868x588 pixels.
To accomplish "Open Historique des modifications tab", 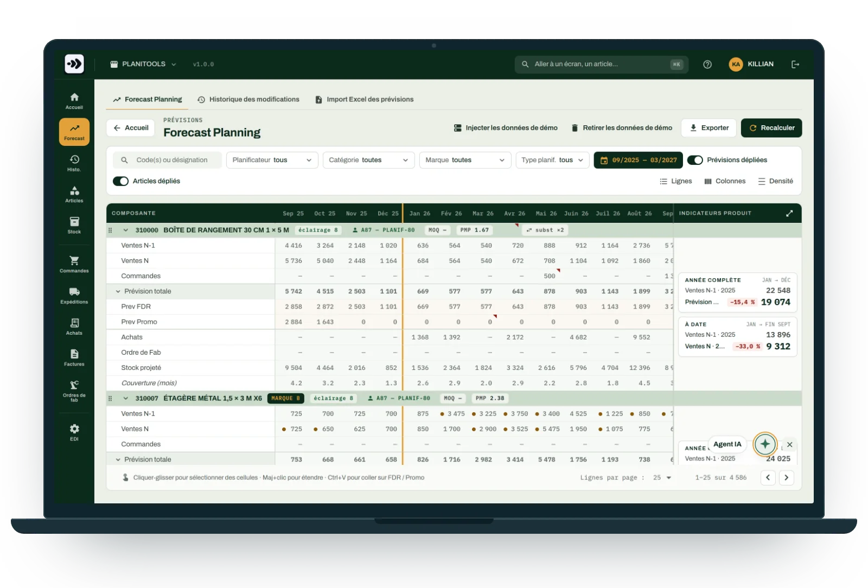I will [x=248, y=99].
